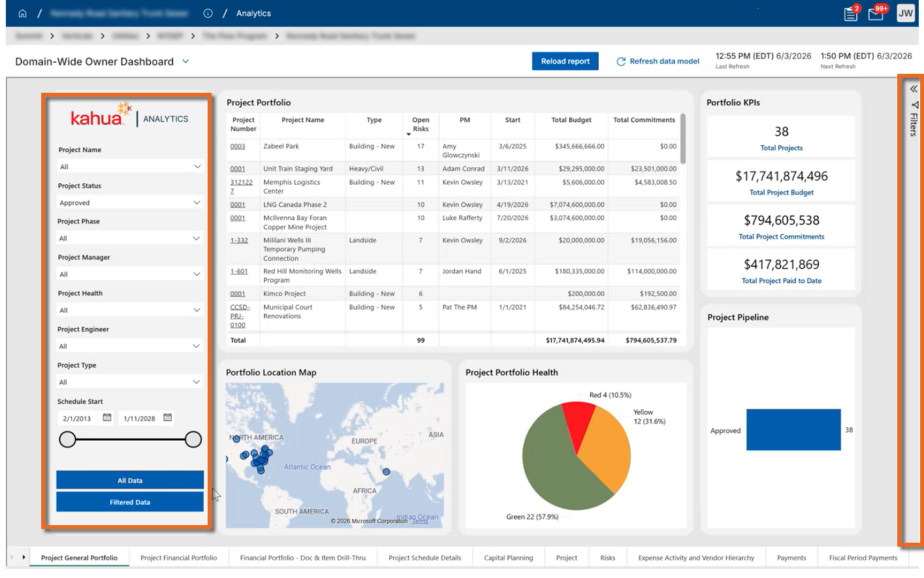Open the Project Type dropdown

pos(130,382)
